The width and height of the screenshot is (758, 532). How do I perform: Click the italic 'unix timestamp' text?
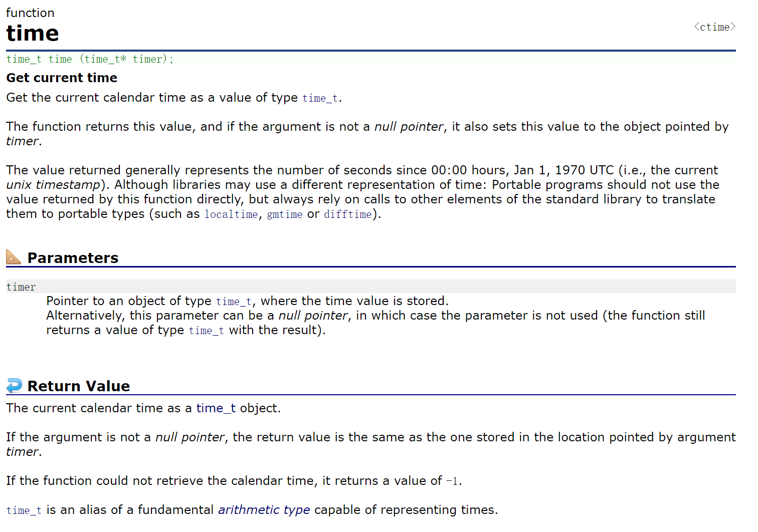tap(53, 185)
